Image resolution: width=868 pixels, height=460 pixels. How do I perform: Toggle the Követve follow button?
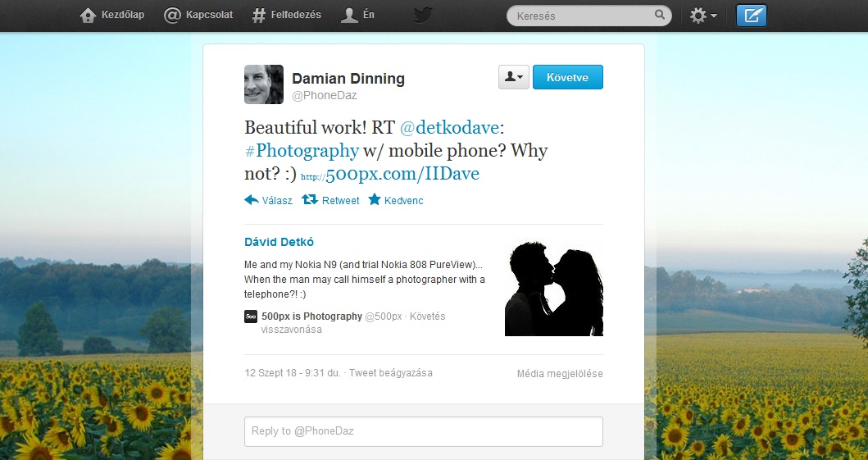567,77
